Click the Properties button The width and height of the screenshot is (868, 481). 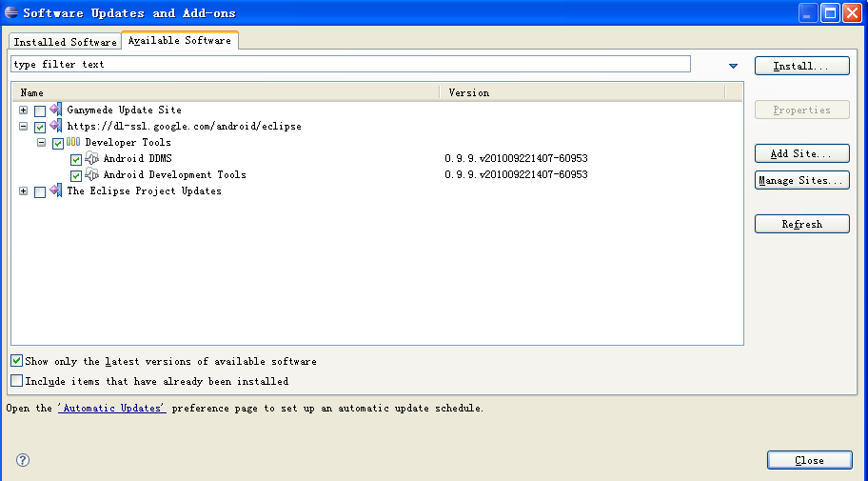801,110
